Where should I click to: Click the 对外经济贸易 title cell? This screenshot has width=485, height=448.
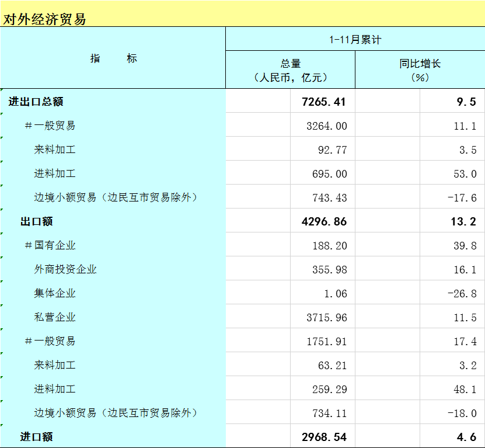click(x=45, y=19)
